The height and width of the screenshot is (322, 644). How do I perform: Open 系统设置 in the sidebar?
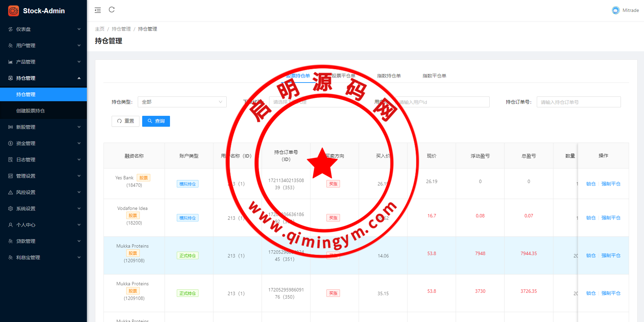click(43, 209)
